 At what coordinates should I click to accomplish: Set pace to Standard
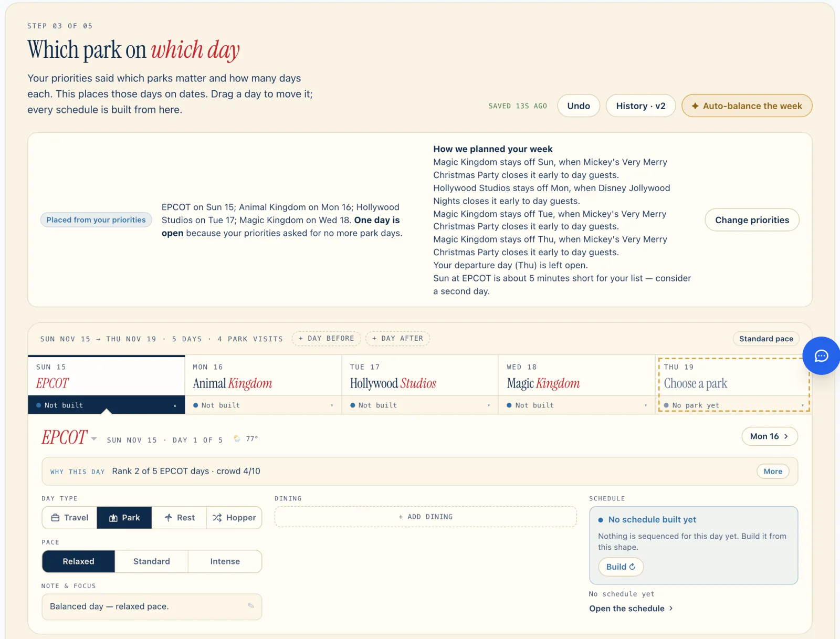pyautogui.click(x=152, y=561)
